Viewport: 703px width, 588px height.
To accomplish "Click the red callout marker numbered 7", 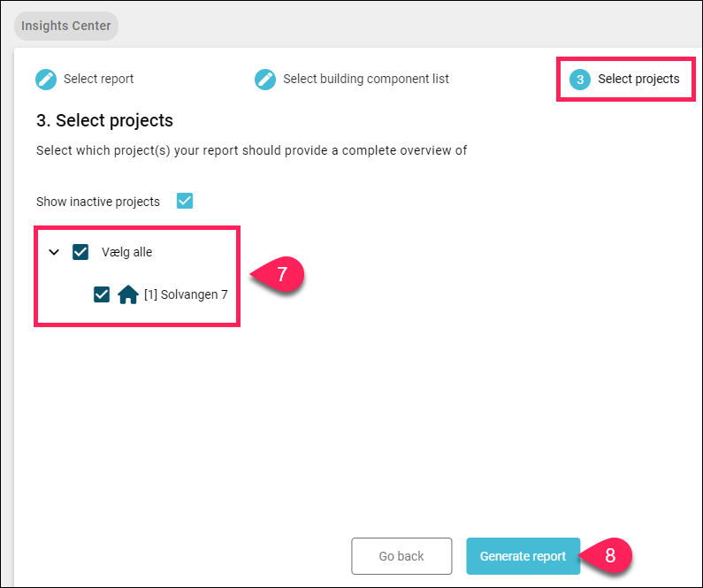I will [x=278, y=274].
